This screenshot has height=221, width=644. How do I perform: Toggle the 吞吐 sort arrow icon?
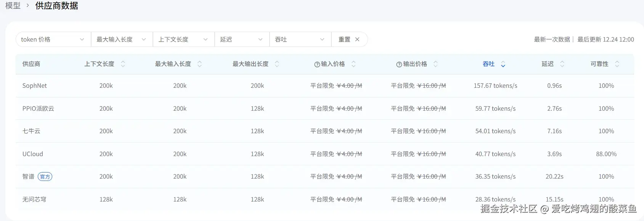tap(503, 64)
